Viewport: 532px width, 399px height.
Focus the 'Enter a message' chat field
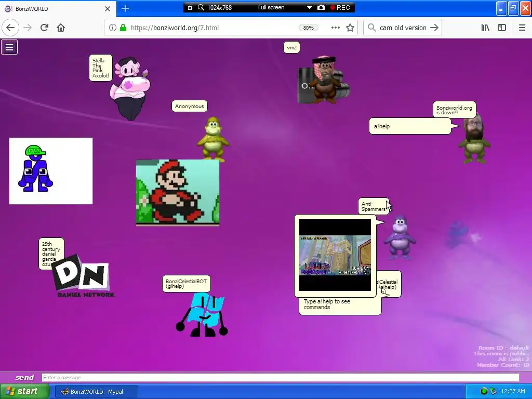coord(280,377)
